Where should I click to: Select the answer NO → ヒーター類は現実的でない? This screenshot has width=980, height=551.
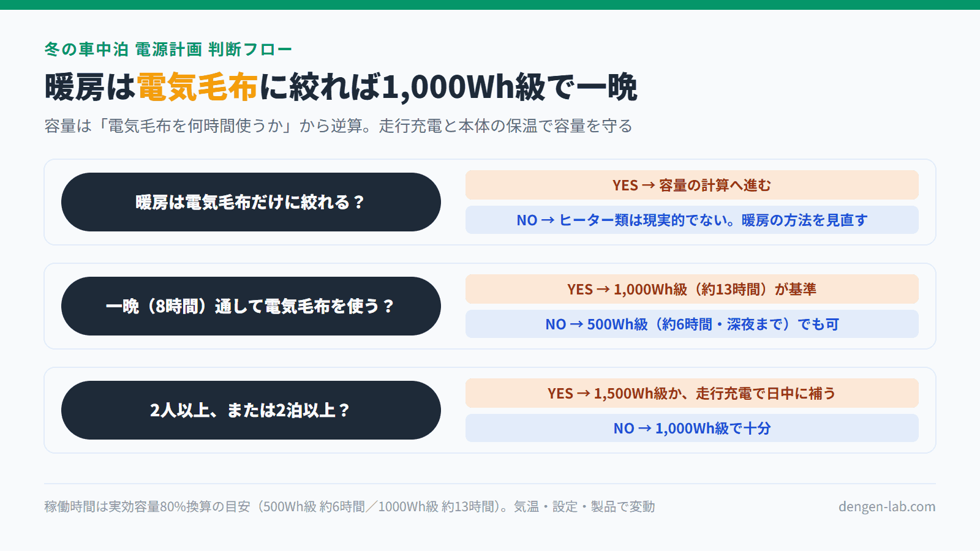(692, 220)
